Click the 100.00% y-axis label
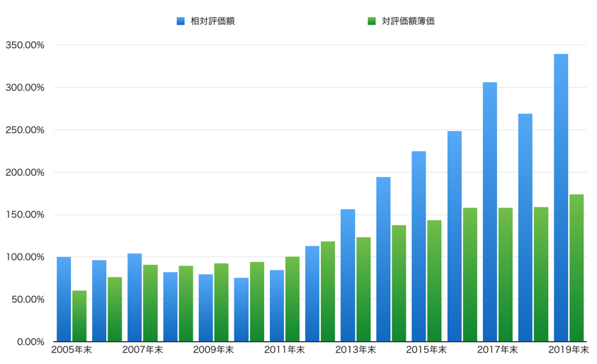The height and width of the screenshot is (364, 597). [25, 257]
